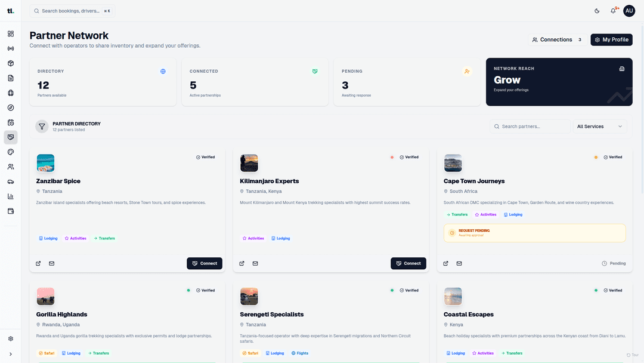Click the Search partners input field
The width and height of the screenshot is (644, 363).
[x=530, y=126]
